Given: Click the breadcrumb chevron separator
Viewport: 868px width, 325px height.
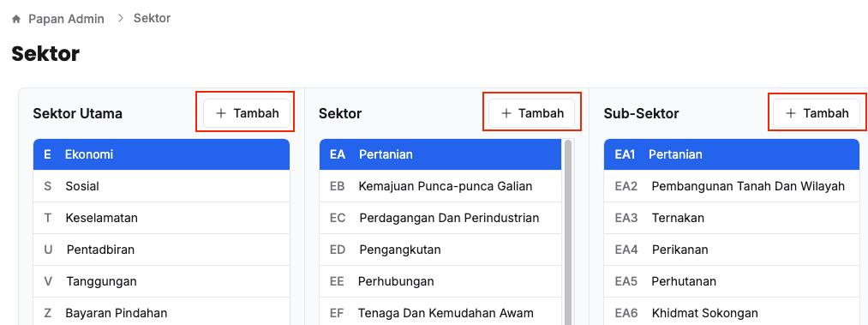Looking at the screenshot, I should tap(121, 18).
